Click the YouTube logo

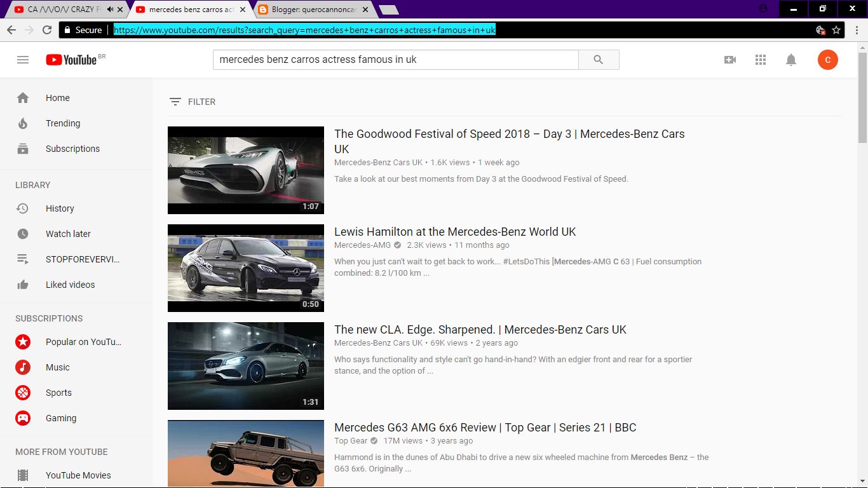71,60
